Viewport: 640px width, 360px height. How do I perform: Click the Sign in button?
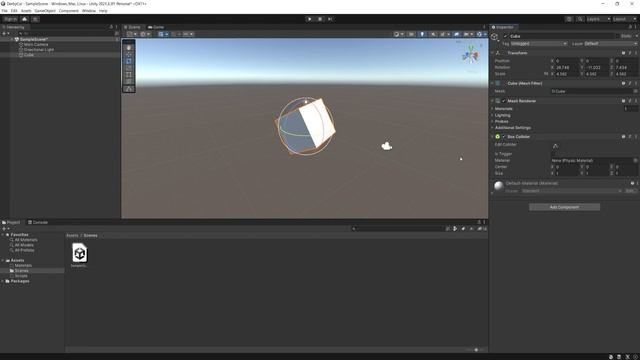coord(10,19)
